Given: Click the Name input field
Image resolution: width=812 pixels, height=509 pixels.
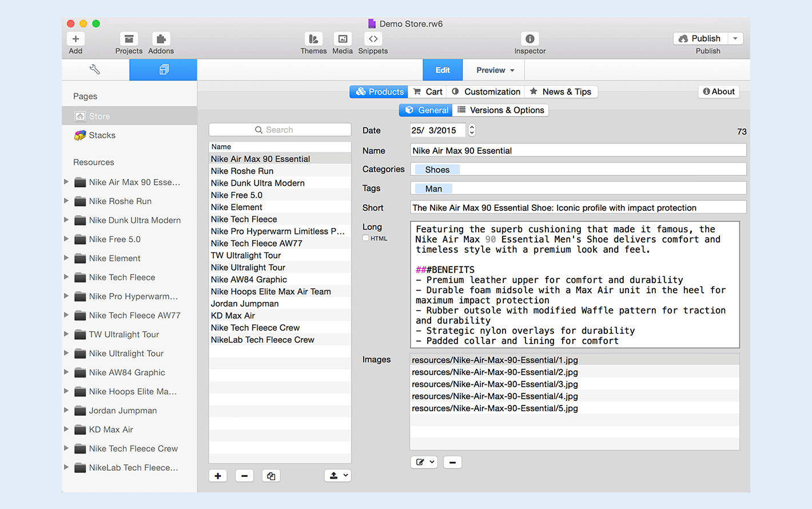Looking at the screenshot, I should coord(578,150).
